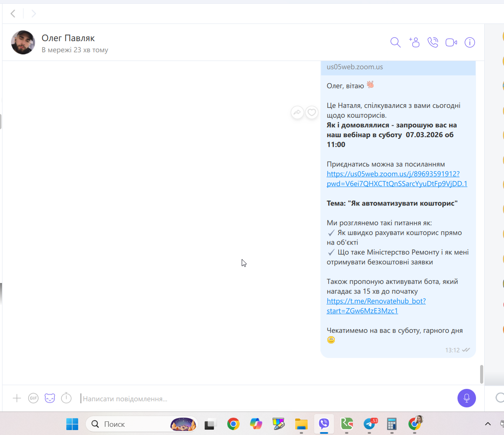Open Calculator from taskbar

392,424
